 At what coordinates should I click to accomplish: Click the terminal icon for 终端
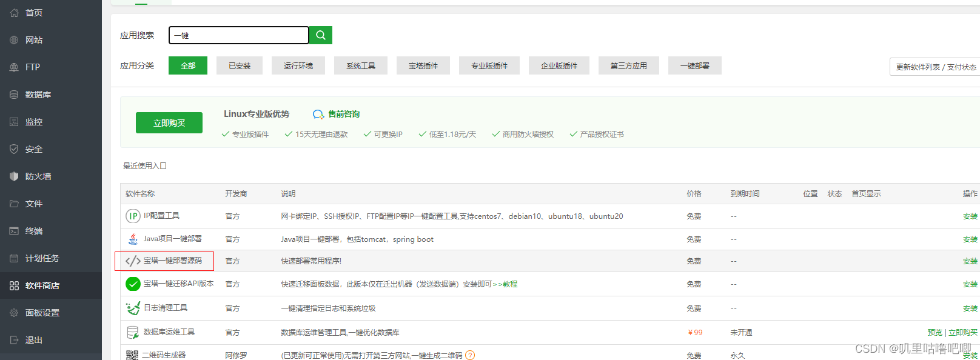(x=14, y=231)
